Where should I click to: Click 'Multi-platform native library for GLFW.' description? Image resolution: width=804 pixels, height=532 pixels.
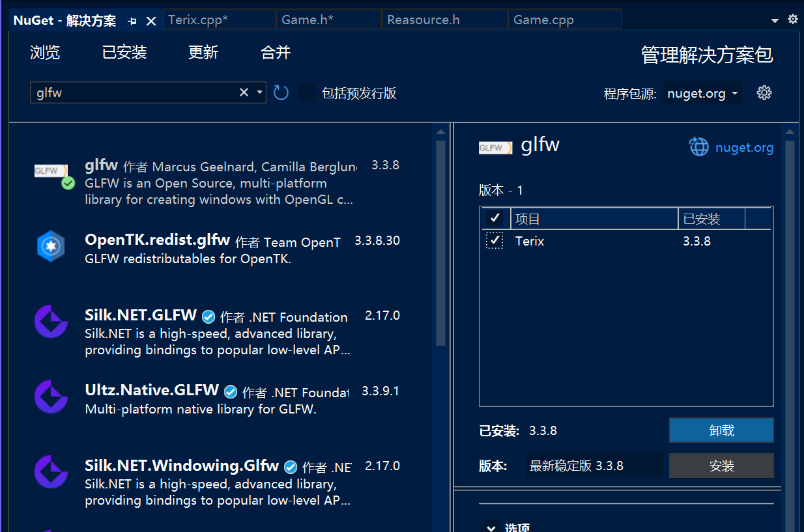(x=201, y=410)
